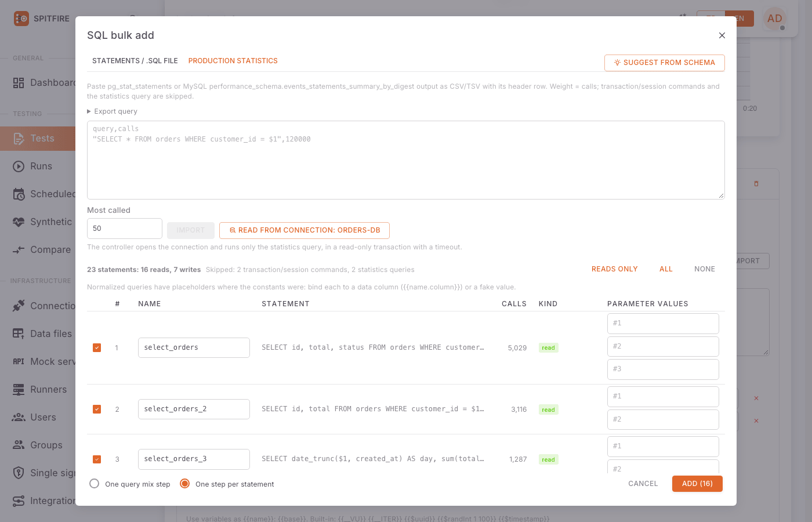Click the Add (16) button
The height and width of the screenshot is (522, 812).
[697, 484]
